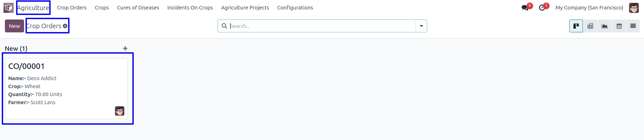Go to Incidents On Crops menu

(190, 8)
